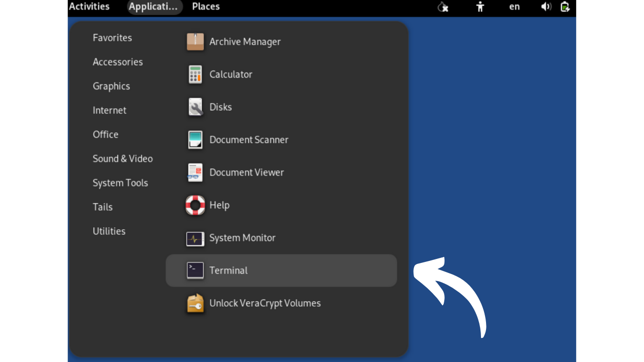The image size is (644, 362).
Task: Click the volume speaker icon
Action: [546, 7]
